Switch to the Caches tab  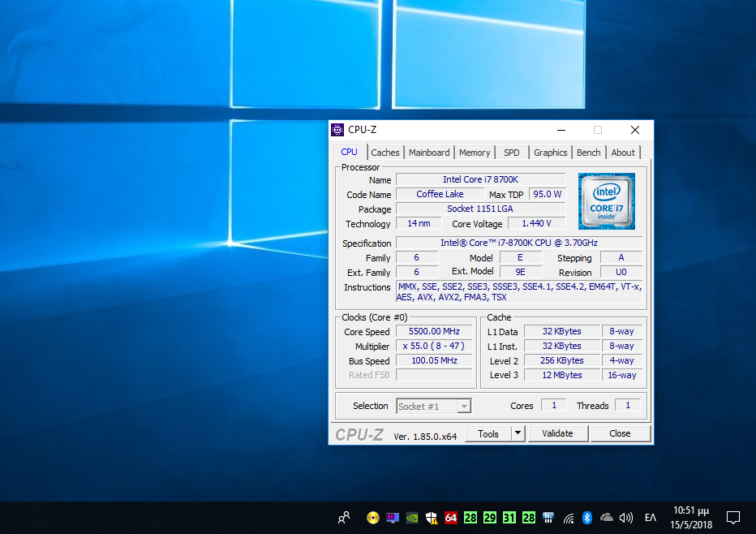385,153
